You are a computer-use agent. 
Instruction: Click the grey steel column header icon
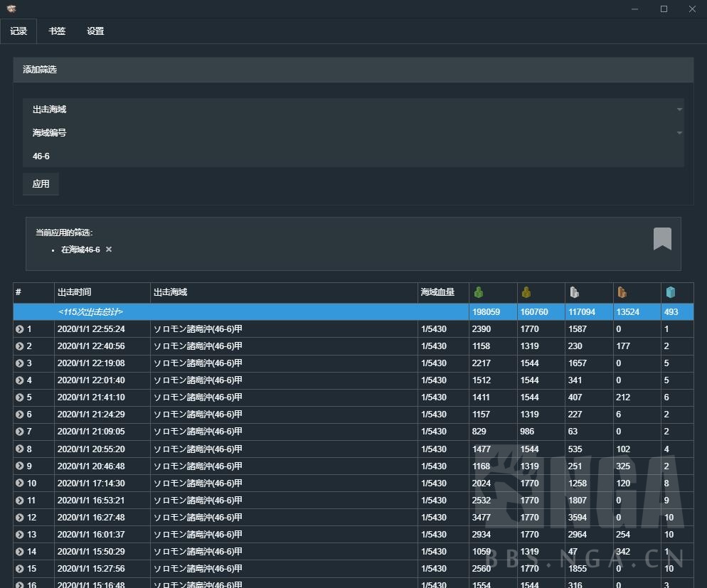pyautogui.click(x=574, y=292)
